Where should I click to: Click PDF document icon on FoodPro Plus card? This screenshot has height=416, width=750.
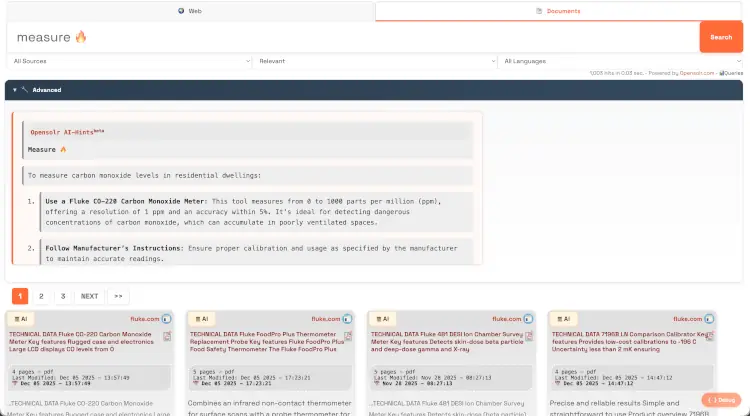pos(348,336)
